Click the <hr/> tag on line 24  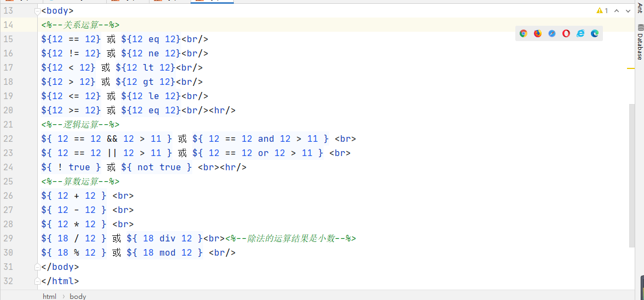click(x=233, y=167)
